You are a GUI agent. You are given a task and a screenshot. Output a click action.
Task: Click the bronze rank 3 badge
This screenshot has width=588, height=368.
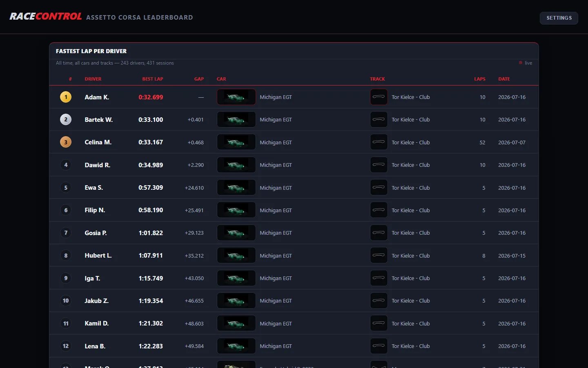[x=66, y=142]
